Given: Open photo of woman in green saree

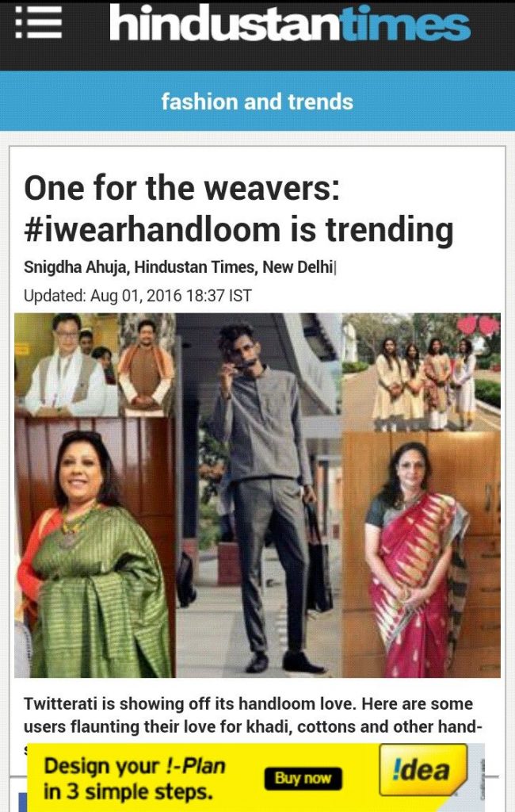Looking at the screenshot, I should (95, 547).
